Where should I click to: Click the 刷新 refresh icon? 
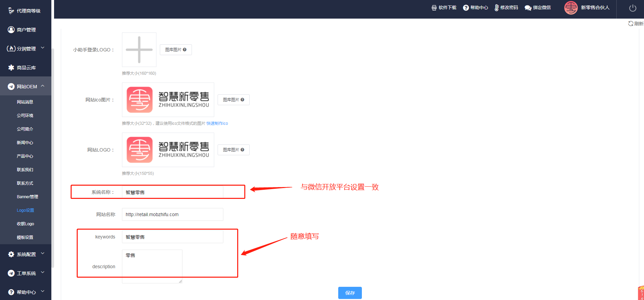point(630,23)
